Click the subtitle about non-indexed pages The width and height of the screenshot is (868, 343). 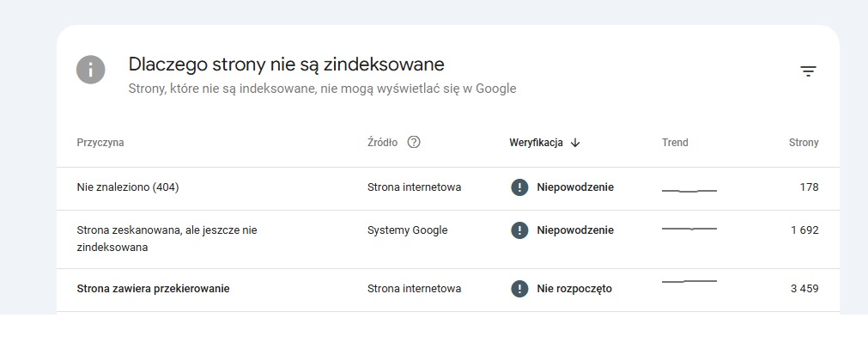point(322,89)
